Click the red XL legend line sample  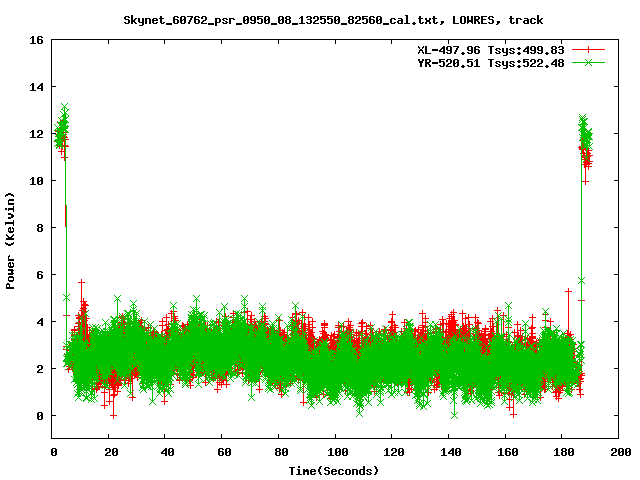click(x=588, y=50)
